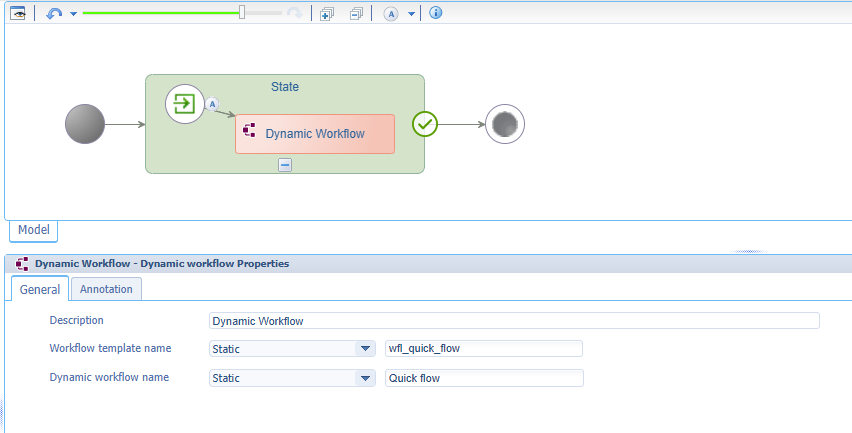
Task: Switch to the Annotation tab
Action: 106,289
